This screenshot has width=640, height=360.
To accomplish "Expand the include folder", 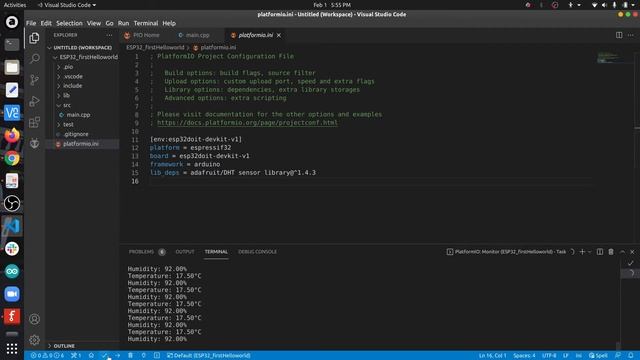I will pyautogui.click(x=82, y=86).
